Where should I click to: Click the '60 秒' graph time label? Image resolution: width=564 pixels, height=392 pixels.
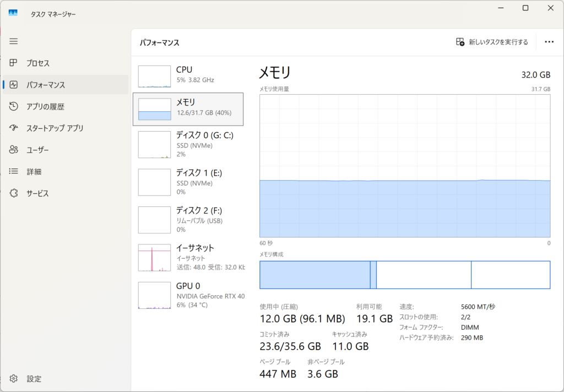(x=266, y=243)
